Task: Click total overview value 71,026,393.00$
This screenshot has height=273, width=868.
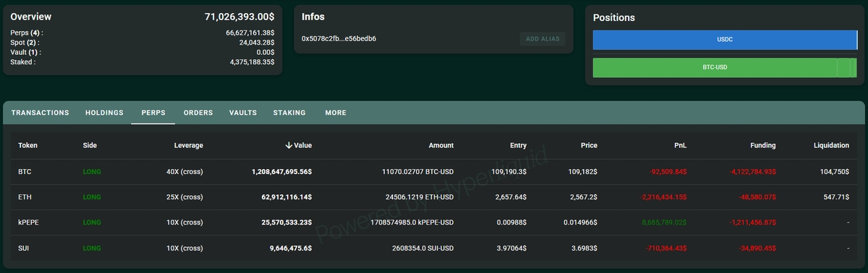Action: pyautogui.click(x=239, y=16)
